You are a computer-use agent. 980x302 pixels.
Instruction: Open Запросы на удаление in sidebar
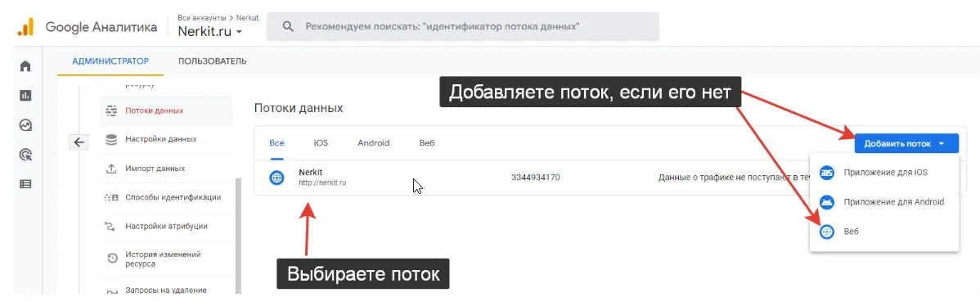(x=166, y=290)
